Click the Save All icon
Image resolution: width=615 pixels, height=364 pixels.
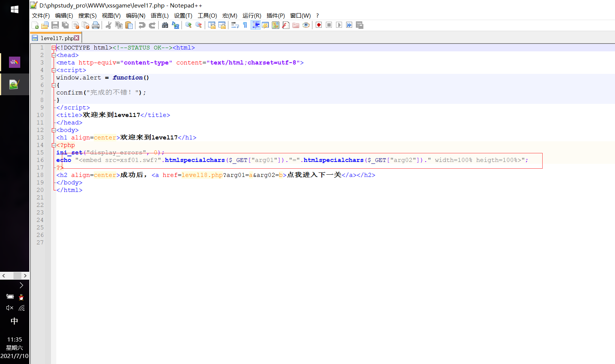coord(65,25)
